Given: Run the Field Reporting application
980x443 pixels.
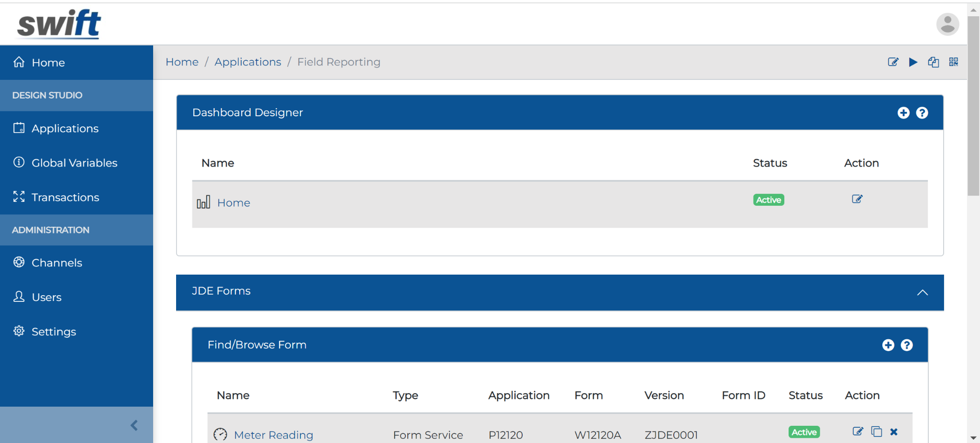Looking at the screenshot, I should [913, 62].
